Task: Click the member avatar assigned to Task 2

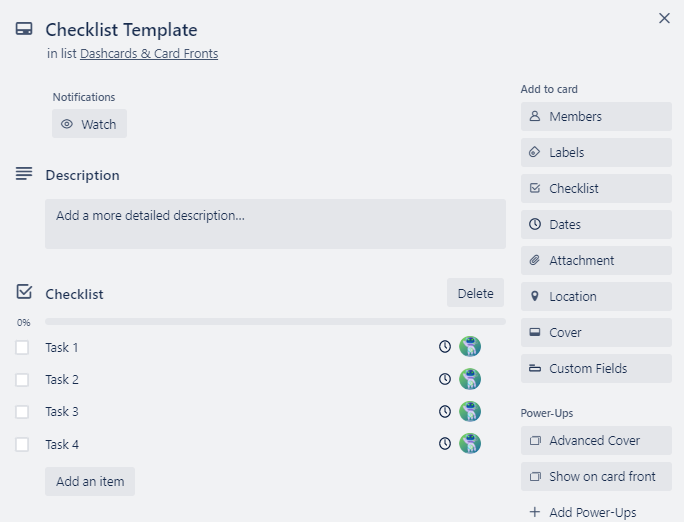Action: coord(470,379)
